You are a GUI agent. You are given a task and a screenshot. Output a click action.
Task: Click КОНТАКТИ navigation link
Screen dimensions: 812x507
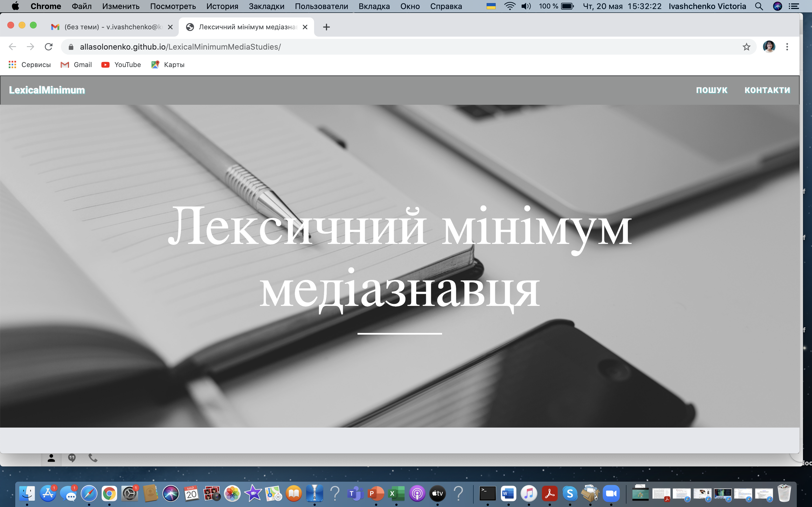click(767, 90)
